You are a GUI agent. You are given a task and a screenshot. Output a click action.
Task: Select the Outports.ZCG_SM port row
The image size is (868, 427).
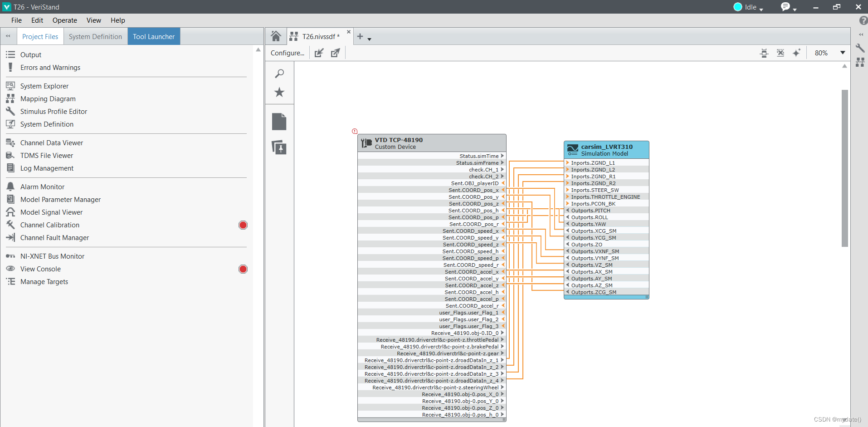pos(606,292)
